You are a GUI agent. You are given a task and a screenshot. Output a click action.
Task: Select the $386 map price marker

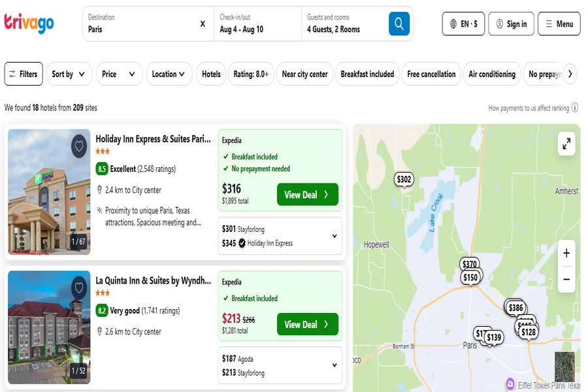(516, 308)
